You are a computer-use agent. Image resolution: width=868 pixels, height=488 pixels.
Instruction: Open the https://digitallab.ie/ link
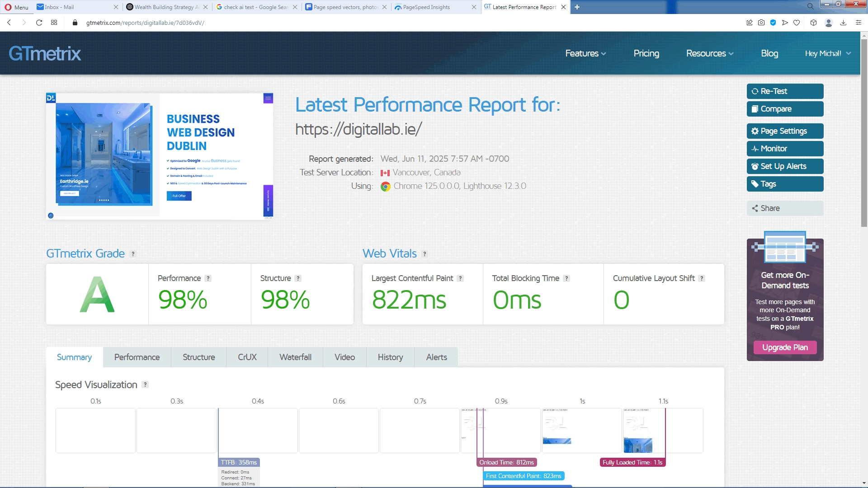(359, 129)
